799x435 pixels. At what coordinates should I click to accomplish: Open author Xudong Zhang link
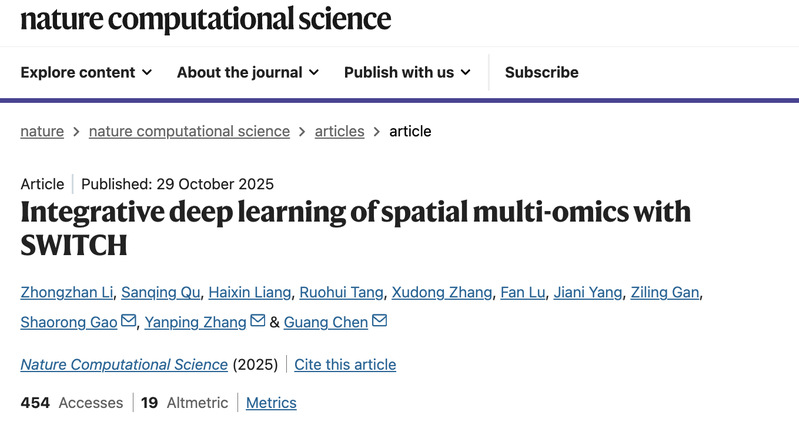pos(441,292)
